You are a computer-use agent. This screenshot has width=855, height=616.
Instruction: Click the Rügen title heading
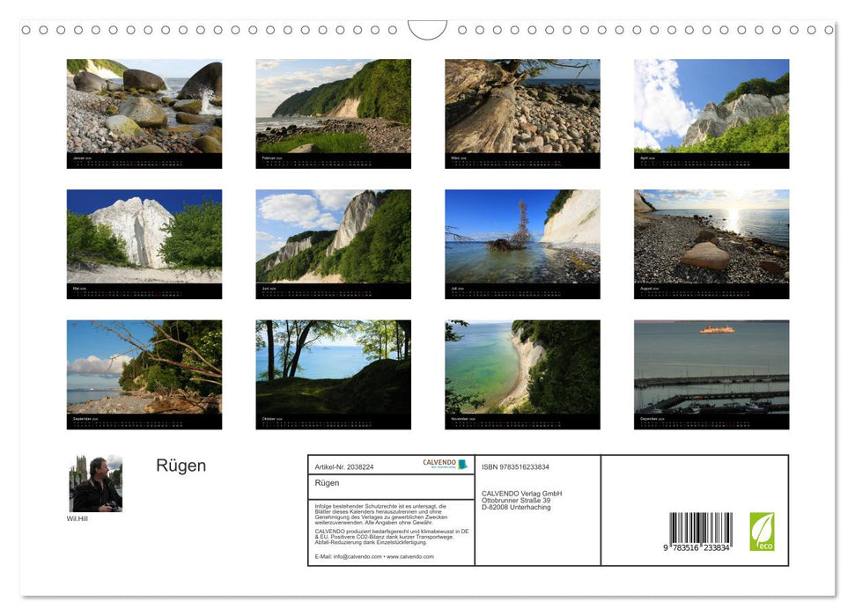click(x=181, y=466)
